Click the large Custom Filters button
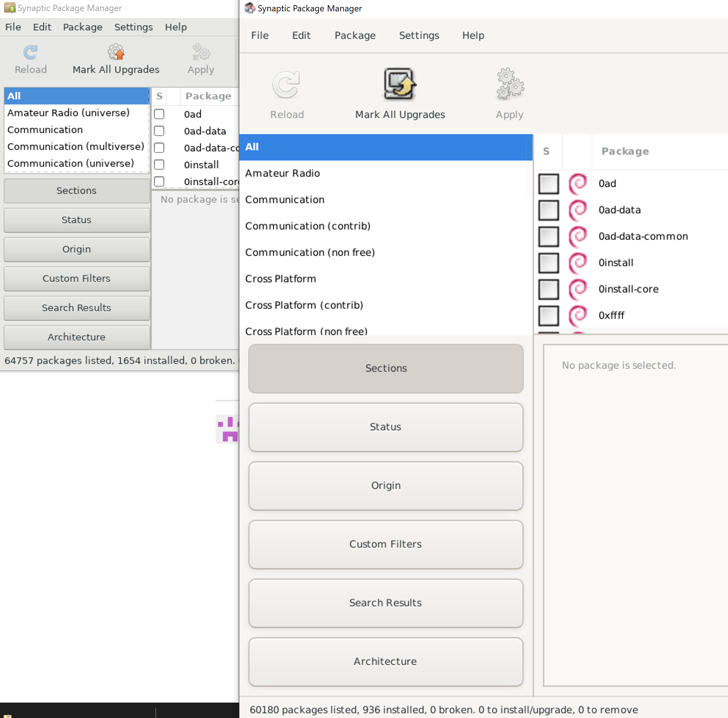 (x=386, y=544)
